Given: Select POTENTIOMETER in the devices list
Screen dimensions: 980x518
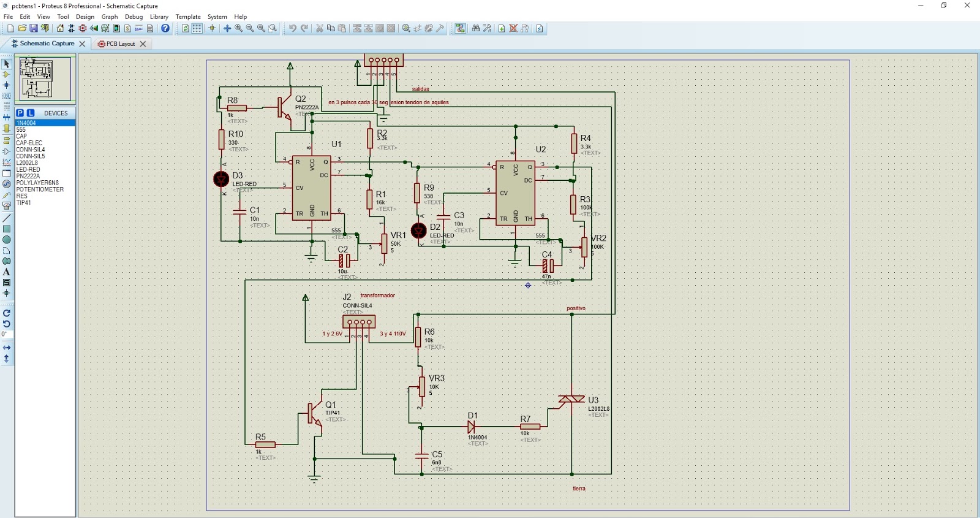Looking at the screenshot, I should (x=45, y=189).
